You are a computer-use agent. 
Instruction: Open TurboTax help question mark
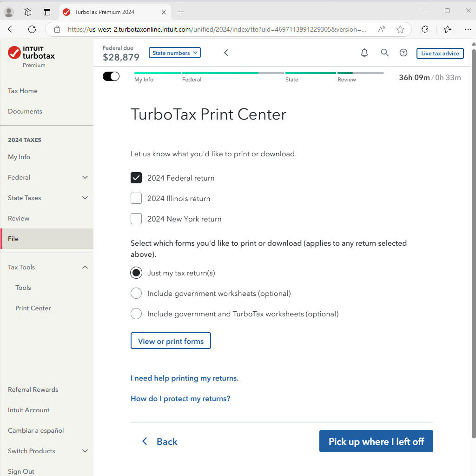[x=403, y=53]
